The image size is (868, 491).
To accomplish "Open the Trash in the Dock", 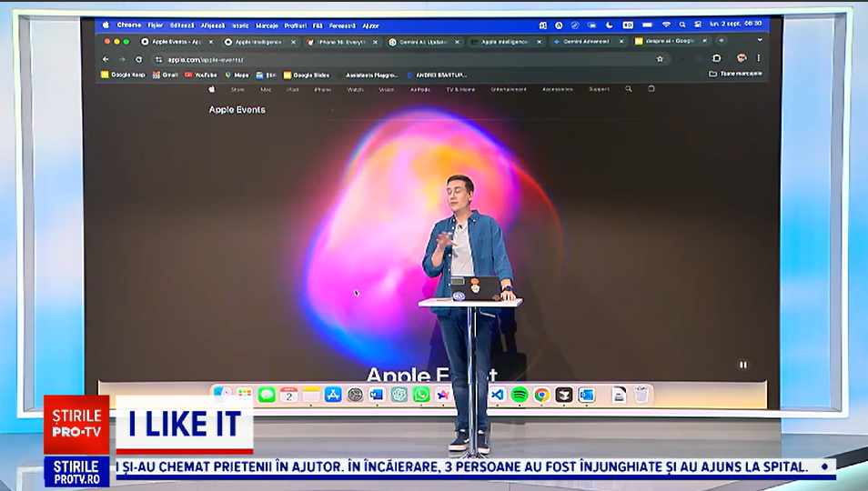I will coord(641,395).
